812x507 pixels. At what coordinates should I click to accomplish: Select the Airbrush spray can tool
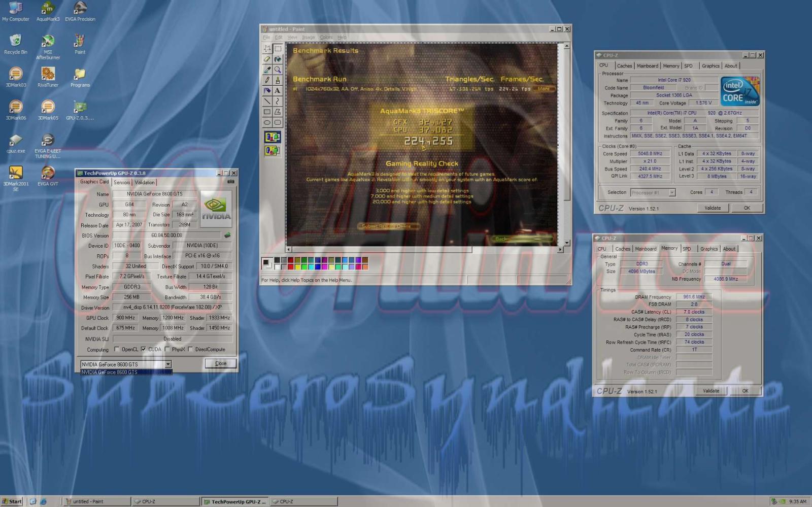[x=267, y=90]
